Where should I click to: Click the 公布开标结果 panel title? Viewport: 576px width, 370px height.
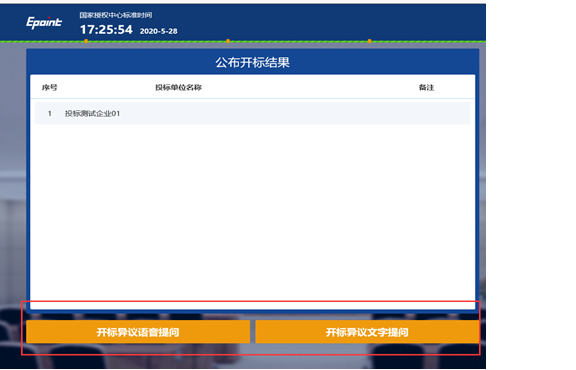coord(253,62)
